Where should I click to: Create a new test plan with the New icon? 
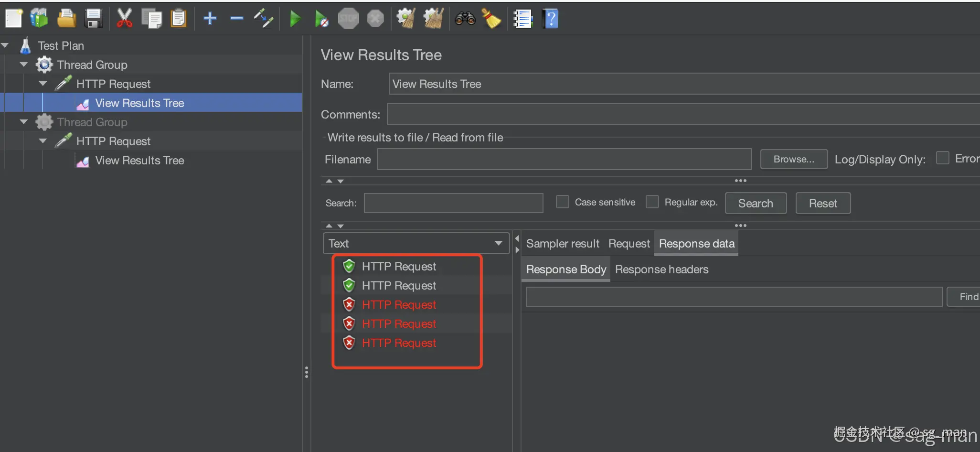pyautogui.click(x=13, y=19)
